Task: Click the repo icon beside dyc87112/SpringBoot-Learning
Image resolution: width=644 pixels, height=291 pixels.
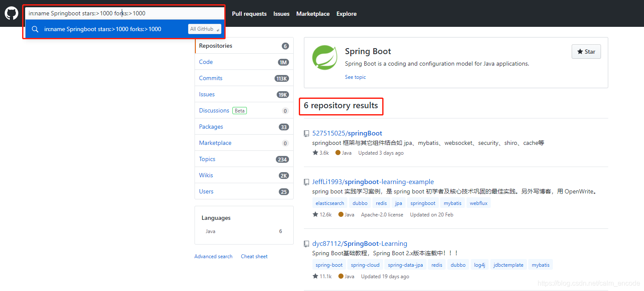Action: click(x=306, y=244)
